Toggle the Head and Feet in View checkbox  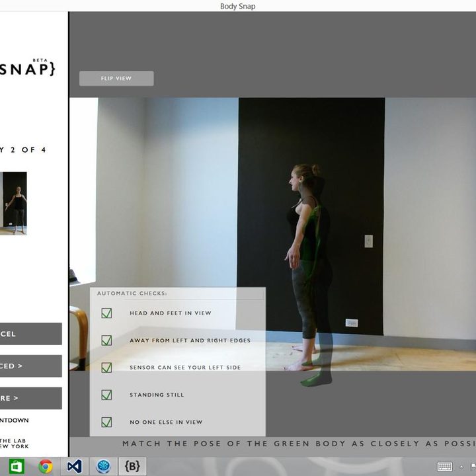pos(106,313)
